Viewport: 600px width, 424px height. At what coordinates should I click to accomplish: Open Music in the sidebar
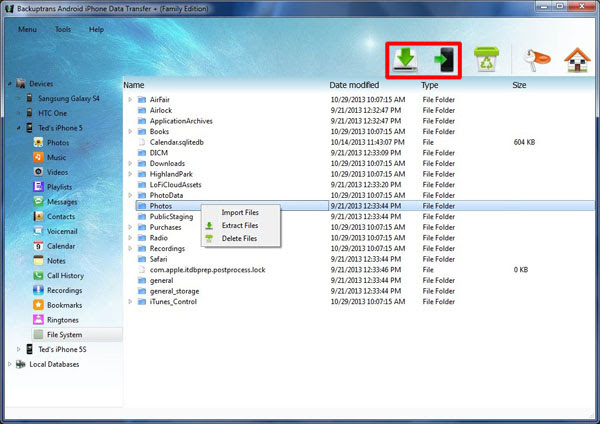tap(56, 157)
